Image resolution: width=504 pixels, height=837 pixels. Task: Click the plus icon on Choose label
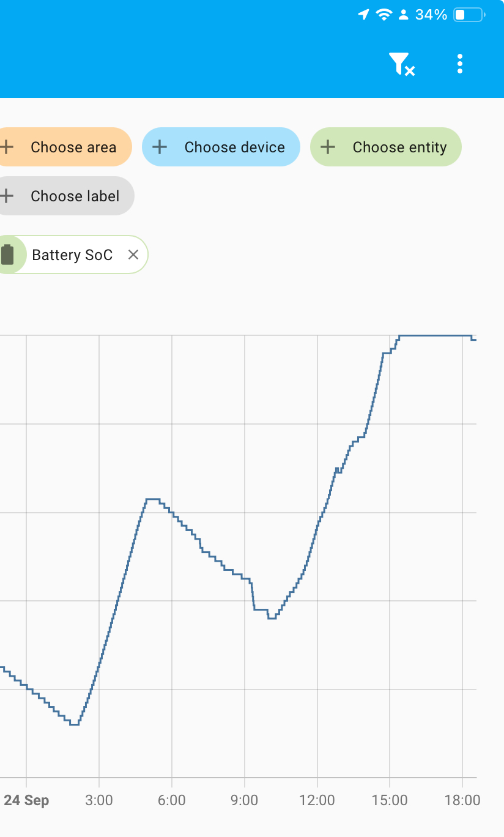[x=7, y=196]
